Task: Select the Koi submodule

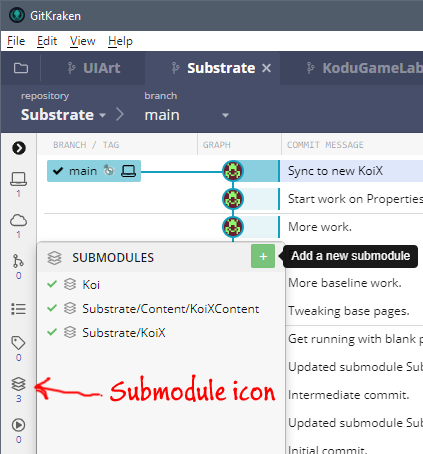Action: (x=91, y=285)
